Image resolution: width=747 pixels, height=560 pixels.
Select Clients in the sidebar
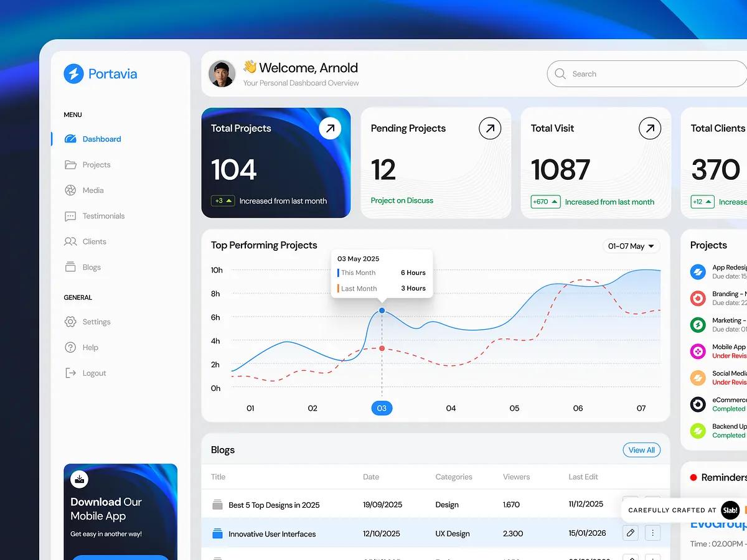click(85, 241)
